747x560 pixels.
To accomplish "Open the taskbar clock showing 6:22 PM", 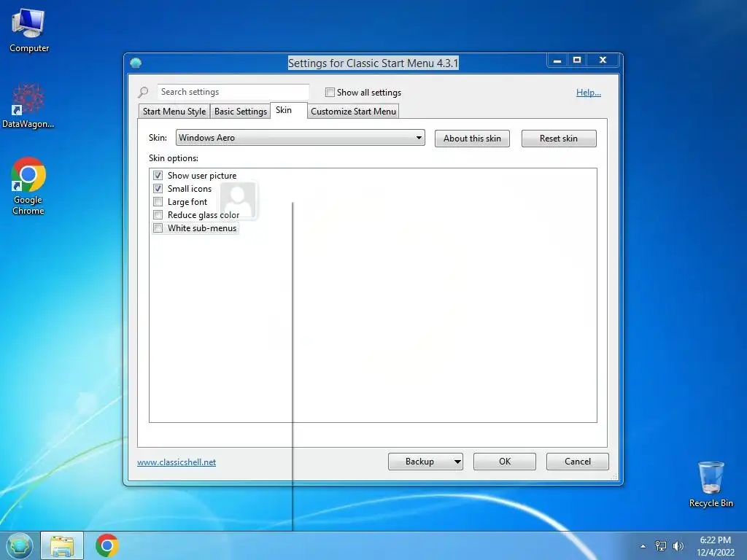I will coord(715,546).
